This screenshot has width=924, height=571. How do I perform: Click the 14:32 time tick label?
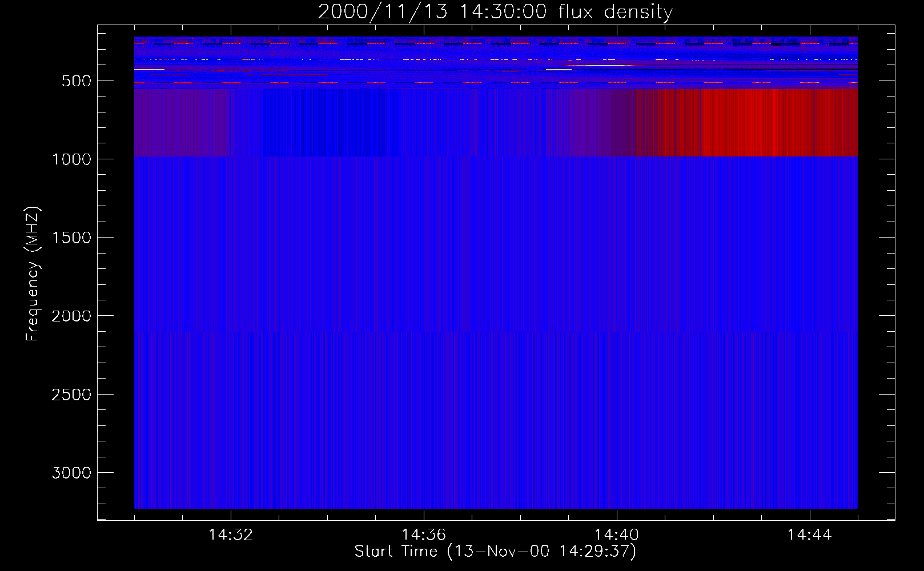[231, 535]
